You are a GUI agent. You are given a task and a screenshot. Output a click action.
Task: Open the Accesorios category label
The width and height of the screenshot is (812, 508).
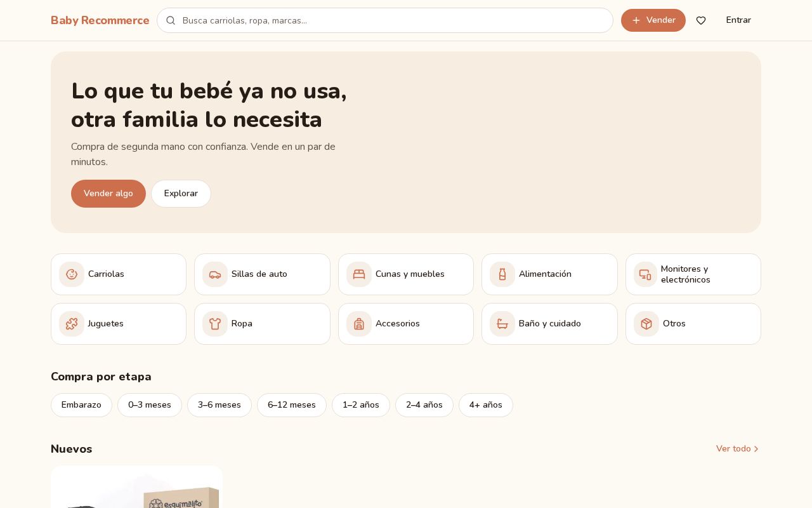[398, 324]
